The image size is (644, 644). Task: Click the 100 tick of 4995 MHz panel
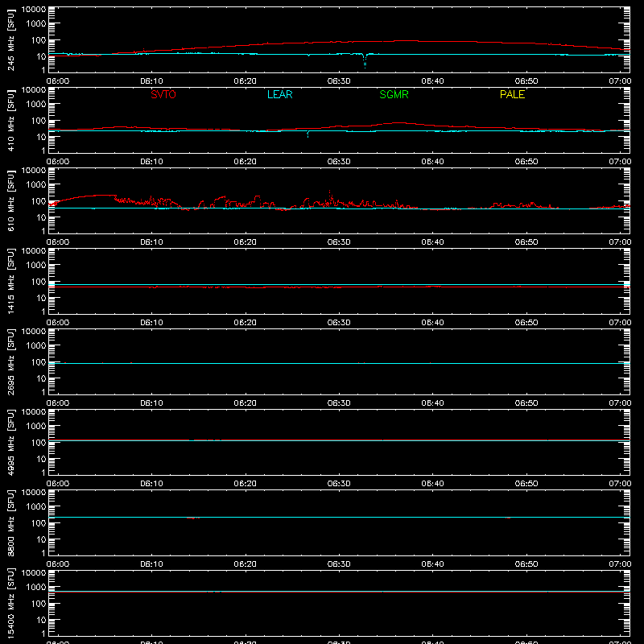coord(39,443)
